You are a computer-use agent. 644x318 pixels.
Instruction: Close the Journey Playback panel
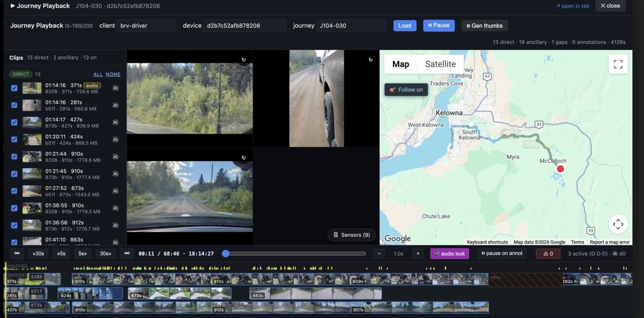pos(610,6)
